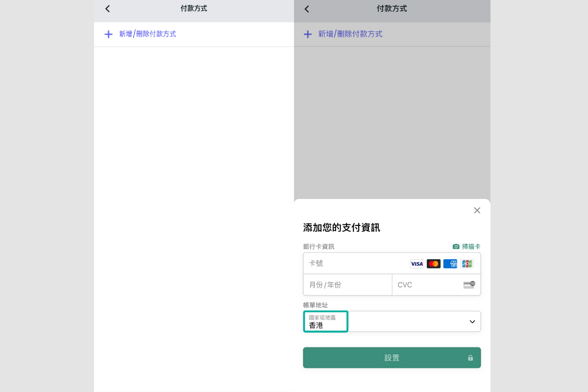The image size is (588, 392).
Task: Select the JCB card icon
Action: pyautogui.click(x=467, y=264)
